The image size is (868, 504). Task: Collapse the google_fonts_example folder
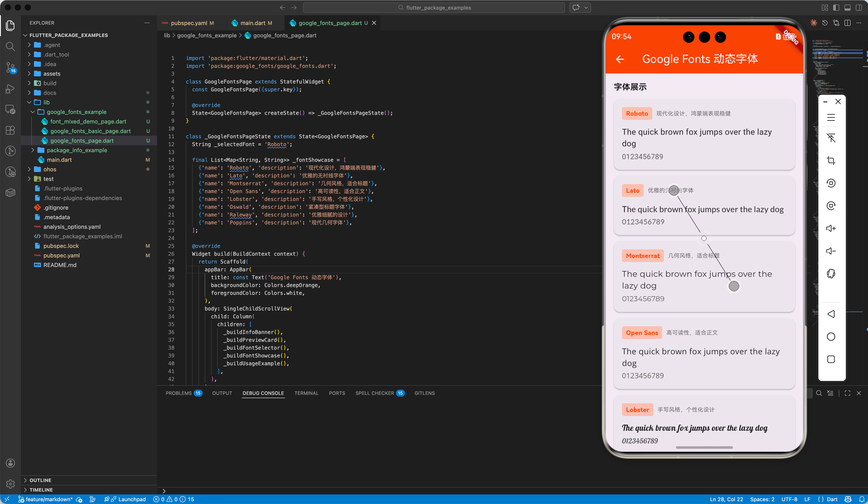tap(77, 112)
